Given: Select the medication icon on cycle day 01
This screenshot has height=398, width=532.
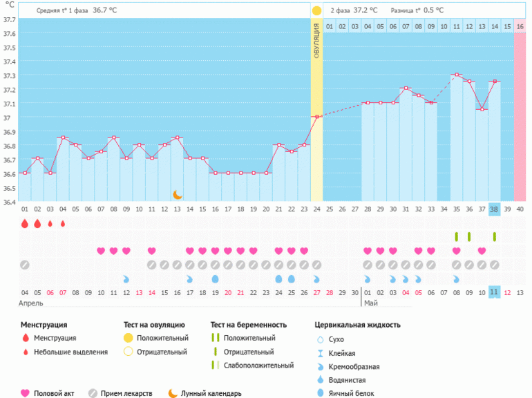Looking at the screenshot, I should coord(25,265).
